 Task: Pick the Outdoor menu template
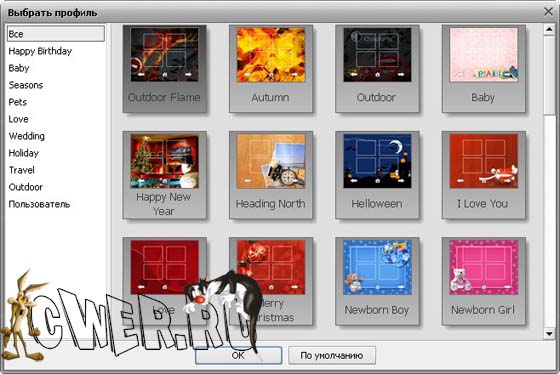point(377,69)
